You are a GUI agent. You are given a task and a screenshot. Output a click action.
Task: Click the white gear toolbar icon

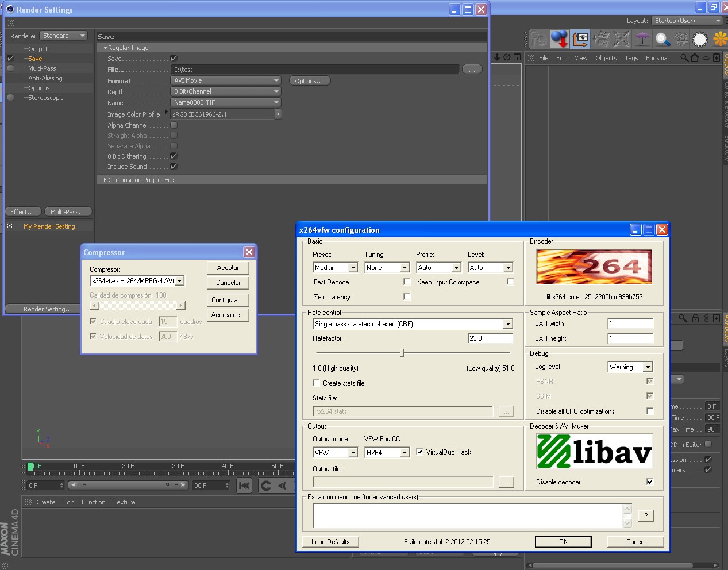[700, 39]
